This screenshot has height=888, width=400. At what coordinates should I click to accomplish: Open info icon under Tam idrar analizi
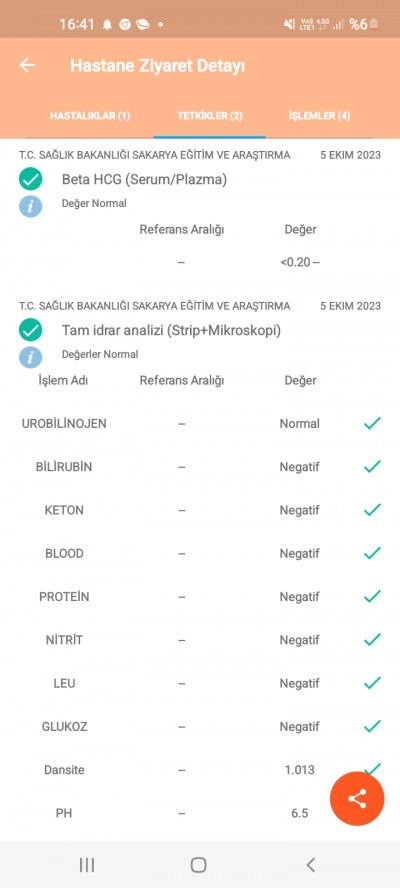click(x=31, y=357)
